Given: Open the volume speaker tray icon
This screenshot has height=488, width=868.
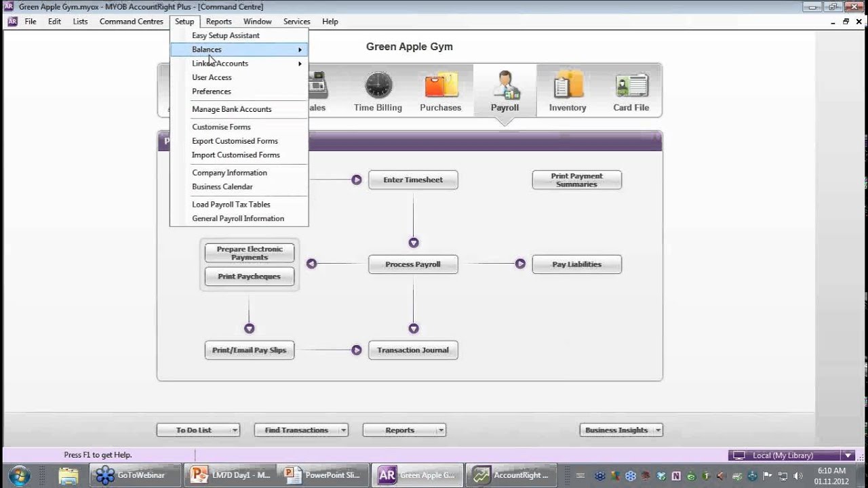Looking at the screenshot, I should tap(798, 476).
